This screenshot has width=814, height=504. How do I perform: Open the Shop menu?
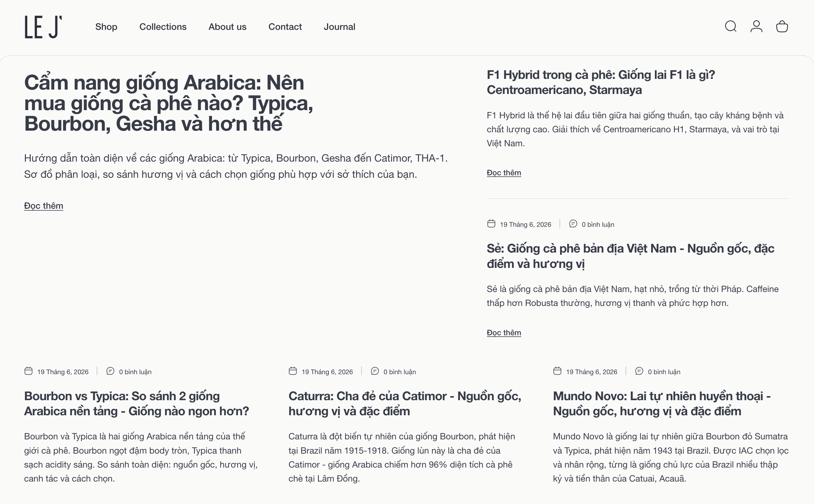(106, 27)
